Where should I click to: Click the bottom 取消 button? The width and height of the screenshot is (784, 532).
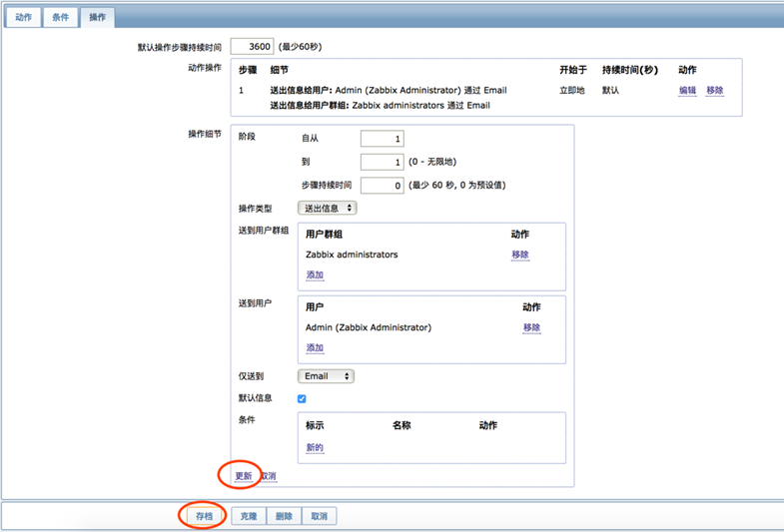319,516
